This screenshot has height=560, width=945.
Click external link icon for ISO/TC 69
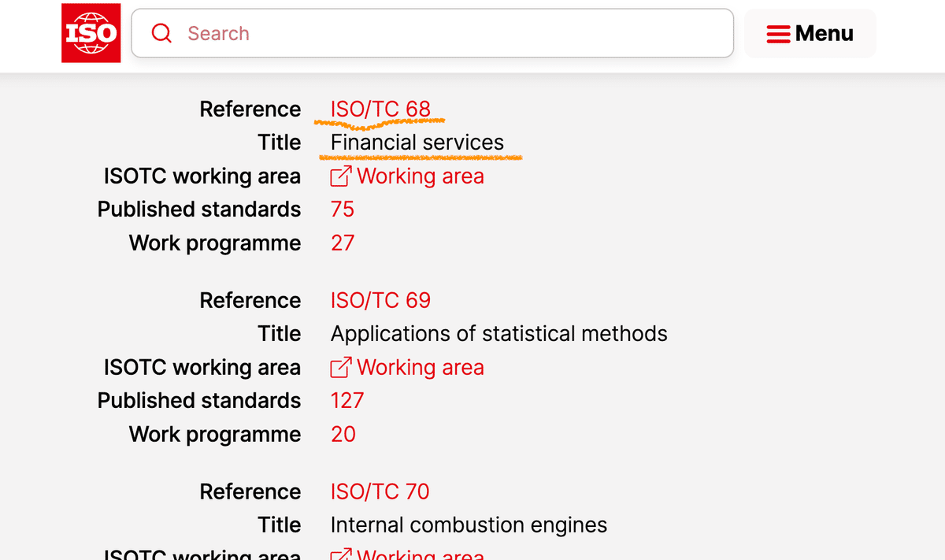click(x=340, y=368)
